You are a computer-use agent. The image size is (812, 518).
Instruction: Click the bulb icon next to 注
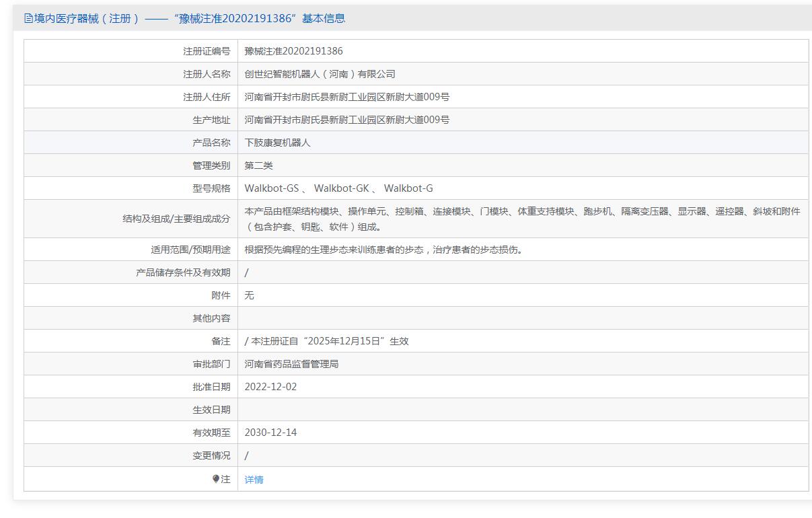pyautogui.click(x=216, y=479)
